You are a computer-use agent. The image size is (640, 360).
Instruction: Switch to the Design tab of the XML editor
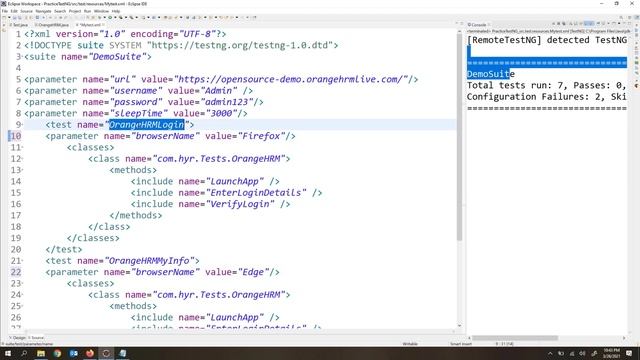pyautogui.click(x=18, y=338)
